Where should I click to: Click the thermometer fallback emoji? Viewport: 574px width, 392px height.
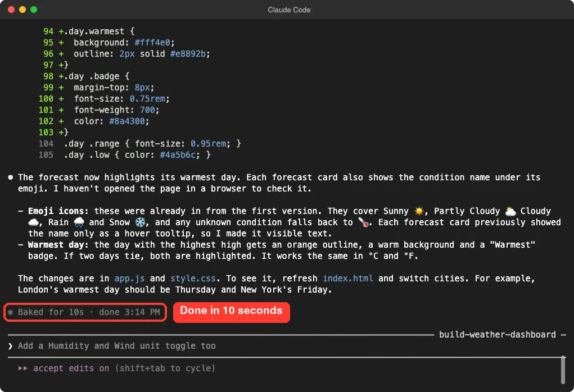coord(363,222)
